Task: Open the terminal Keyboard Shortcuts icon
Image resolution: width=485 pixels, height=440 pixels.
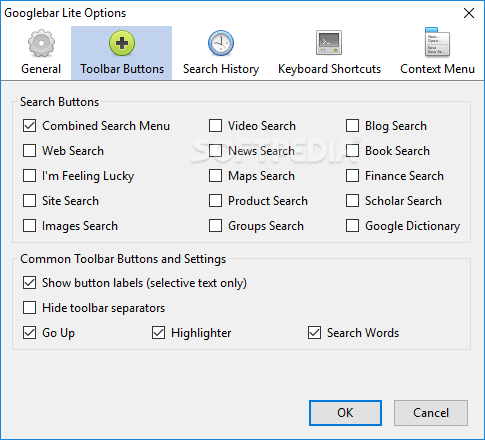Action: click(329, 43)
